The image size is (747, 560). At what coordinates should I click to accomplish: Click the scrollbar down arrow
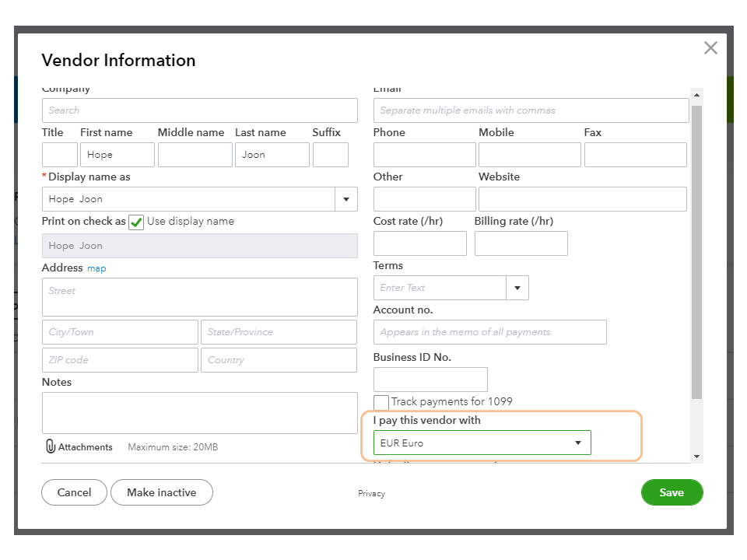(x=696, y=457)
